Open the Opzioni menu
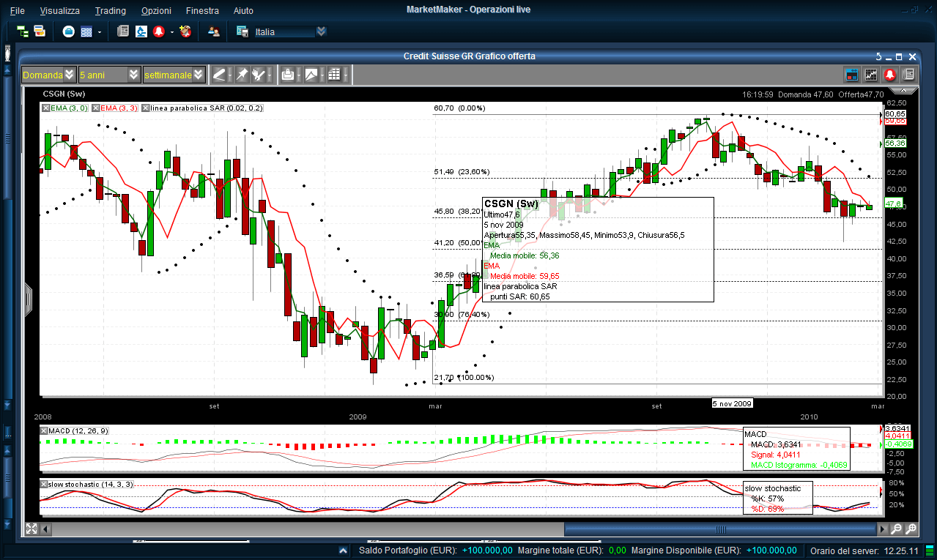 click(156, 10)
